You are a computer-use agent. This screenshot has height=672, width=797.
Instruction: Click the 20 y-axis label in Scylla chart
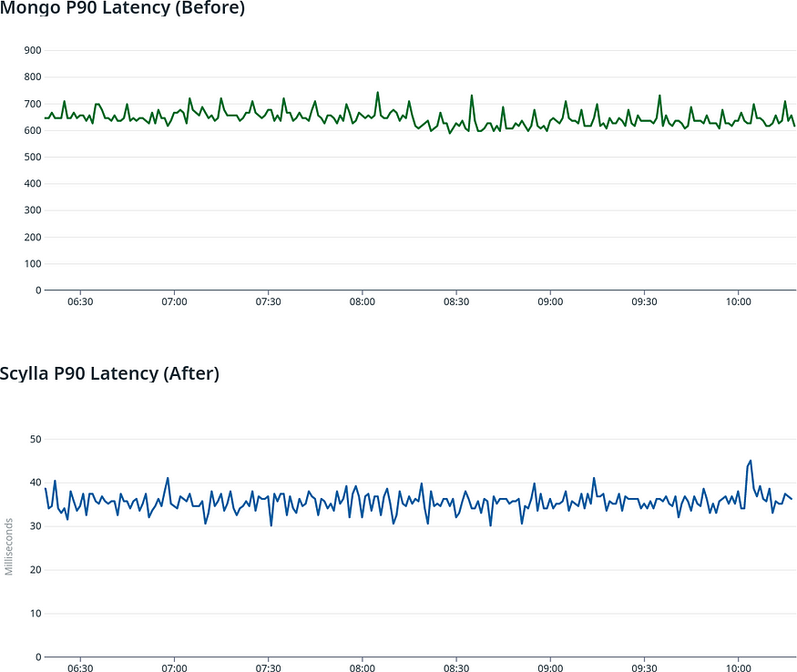pyautogui.click(x=36, y=570)
